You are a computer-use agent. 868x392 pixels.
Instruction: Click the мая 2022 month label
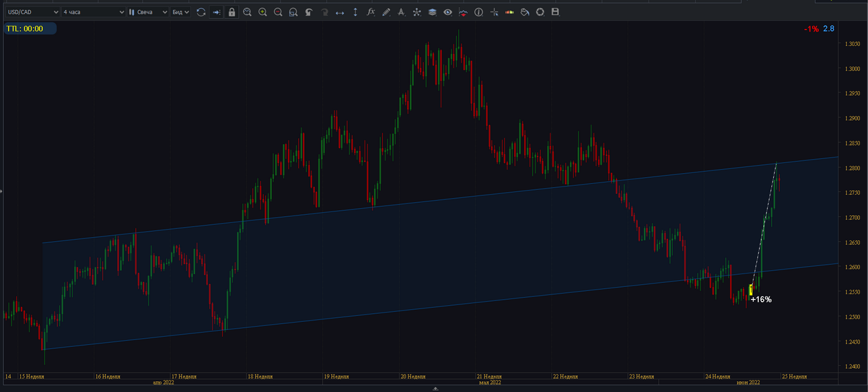tap(490, 383)
